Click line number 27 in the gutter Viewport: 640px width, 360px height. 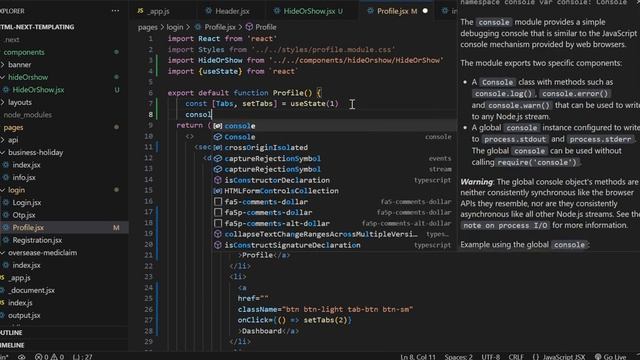(x=149, y=320)
